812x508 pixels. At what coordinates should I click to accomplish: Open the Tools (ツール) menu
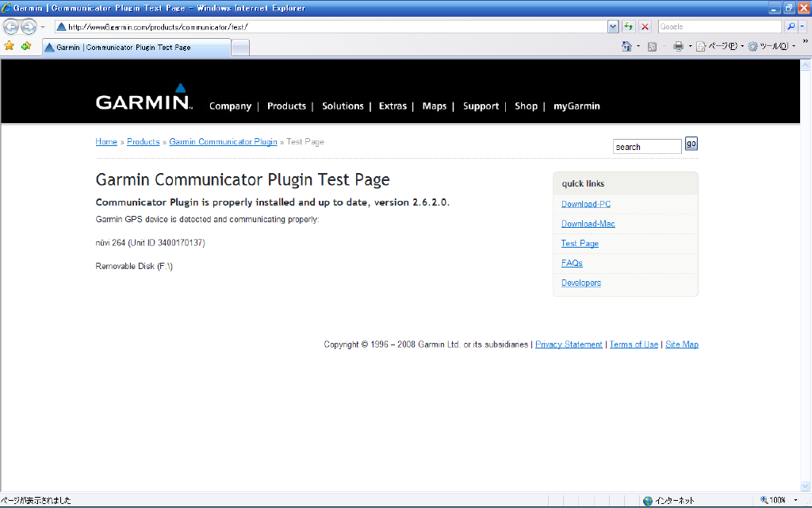click(x=772, y=47)
